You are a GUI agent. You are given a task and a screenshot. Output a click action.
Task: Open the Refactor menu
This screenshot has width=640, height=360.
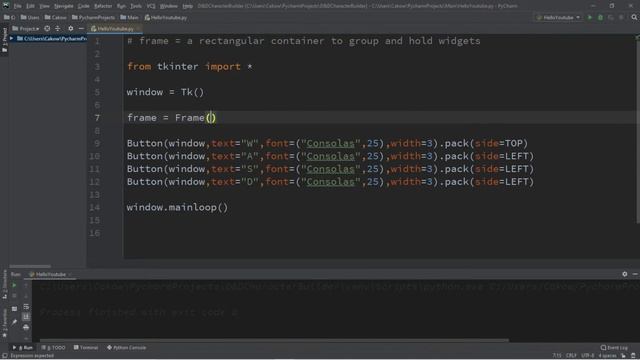[x=103, y=6]
